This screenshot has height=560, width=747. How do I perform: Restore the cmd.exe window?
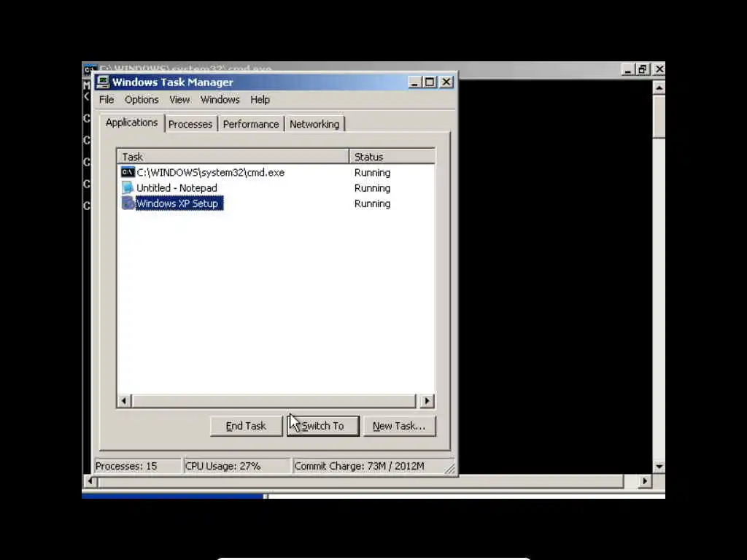(643, 69)
